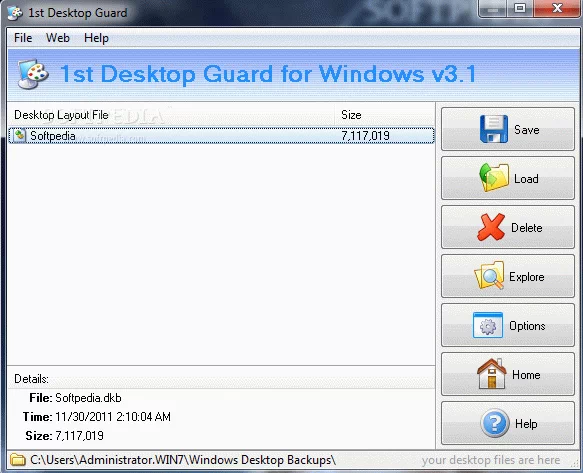Viewport: 583px width, 473px height.
Task: Click the palette monitor banner logo
Action: click(33, 74)
